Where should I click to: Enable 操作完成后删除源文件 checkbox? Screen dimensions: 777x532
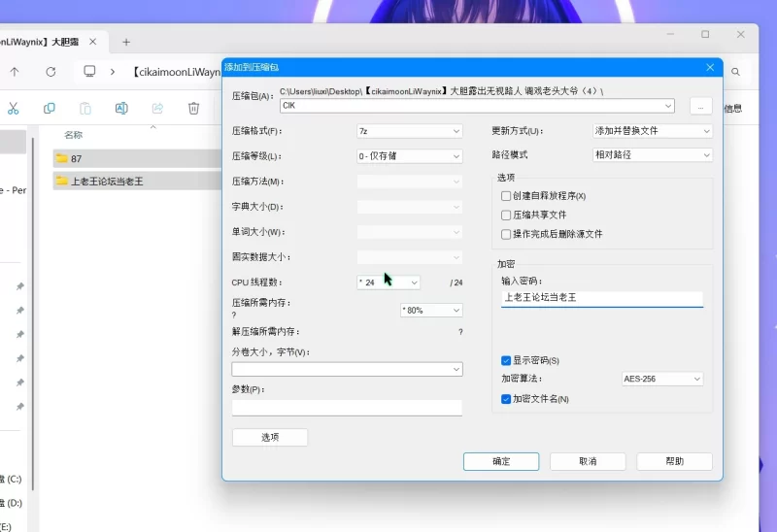click(x=506, y=234)
